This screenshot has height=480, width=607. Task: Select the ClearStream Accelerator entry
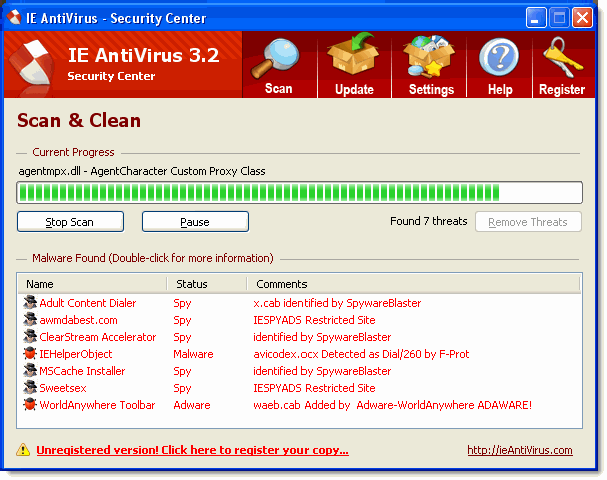click(x=98, y=337)
